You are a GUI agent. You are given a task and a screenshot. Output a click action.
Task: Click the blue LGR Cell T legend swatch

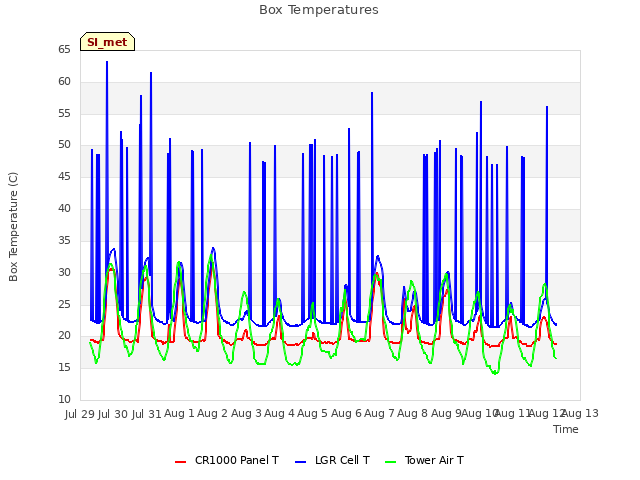click(300, 462)
